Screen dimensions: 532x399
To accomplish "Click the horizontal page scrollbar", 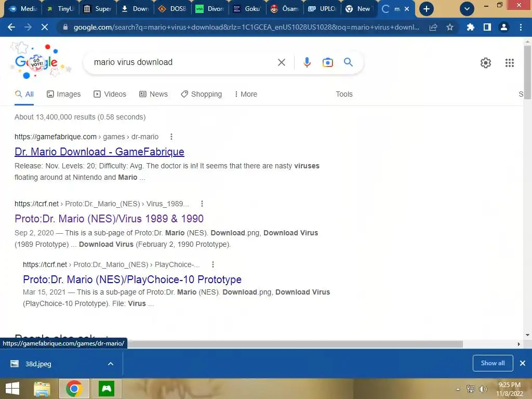I will pos(295,344).
